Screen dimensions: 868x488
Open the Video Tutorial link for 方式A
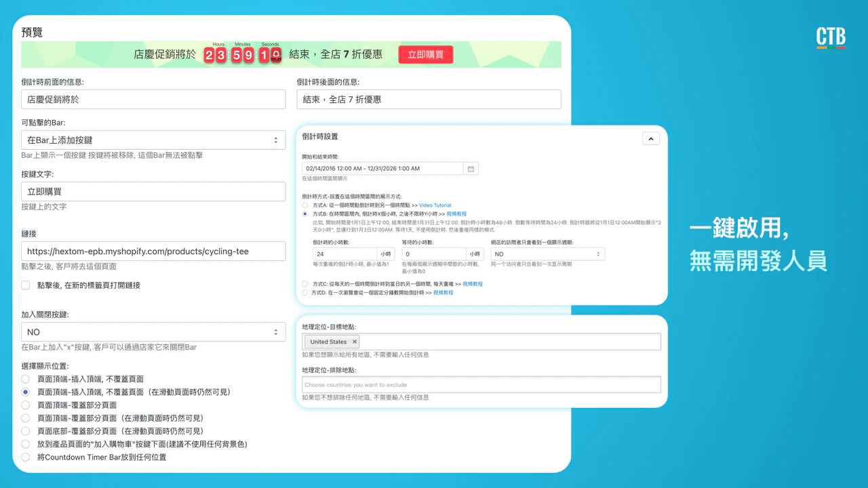435,205
